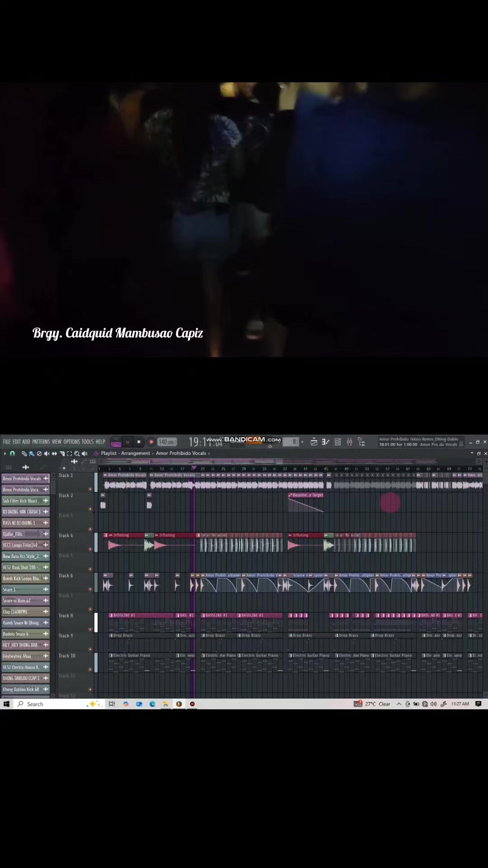Image resolution: width=488 pixels, height=868 pixels.
Task: Select the Slice tool
Action: [x=62, y=453]
